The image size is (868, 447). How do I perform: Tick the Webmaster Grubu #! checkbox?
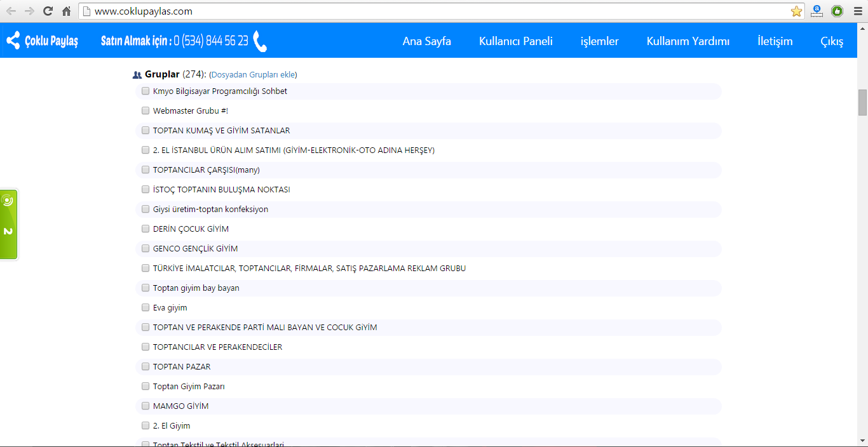point(146,110)
